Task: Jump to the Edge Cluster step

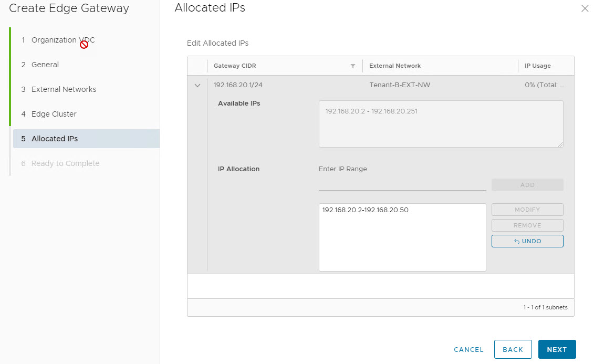Action: pos(54,114)
